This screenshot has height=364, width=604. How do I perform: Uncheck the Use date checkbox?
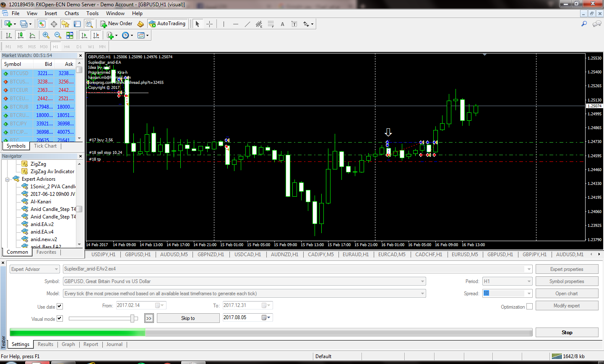(60, 307)
